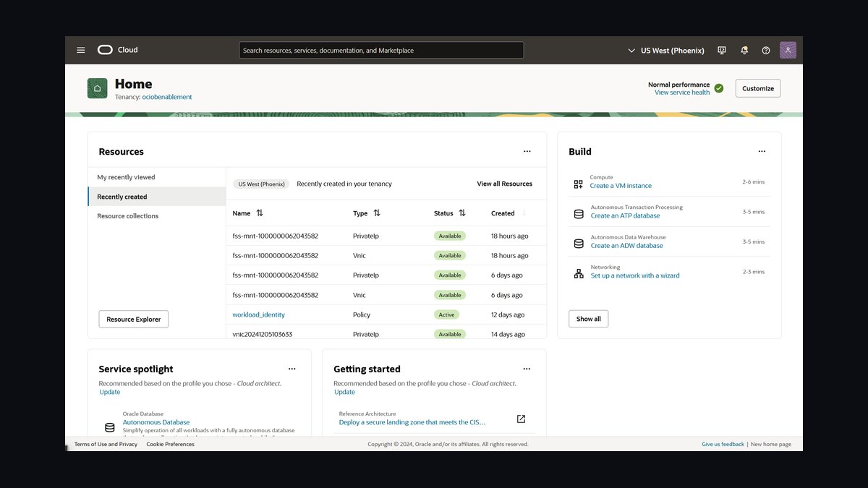
Task: Open the help question mark menu
Action: [x=766, y=50]
